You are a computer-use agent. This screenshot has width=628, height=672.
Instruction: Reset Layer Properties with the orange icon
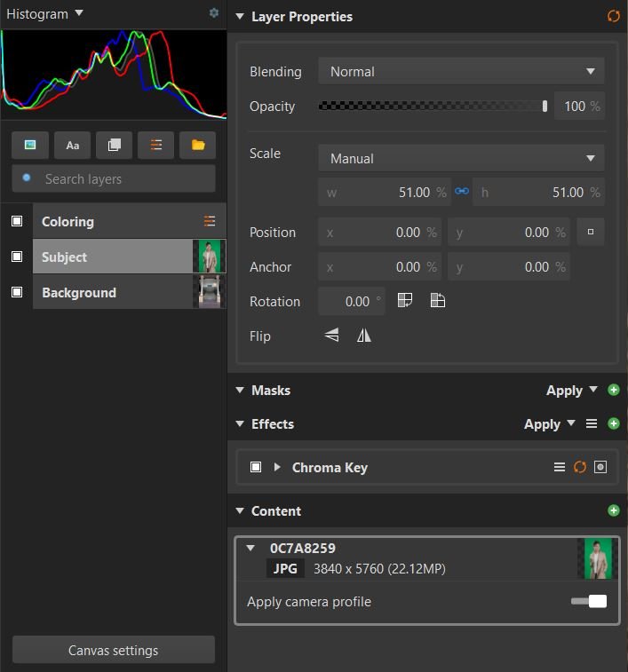(x=614, y=16)
